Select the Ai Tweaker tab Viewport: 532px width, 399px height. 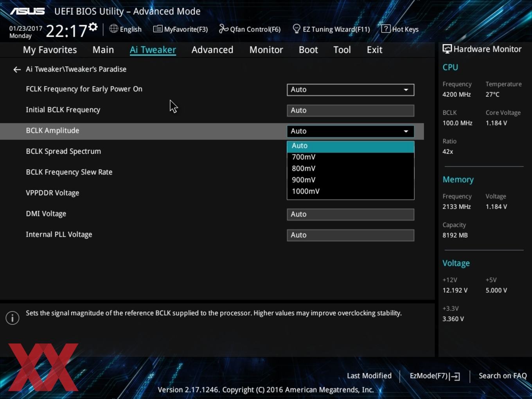pyautogui.click(x=153, y=50)
